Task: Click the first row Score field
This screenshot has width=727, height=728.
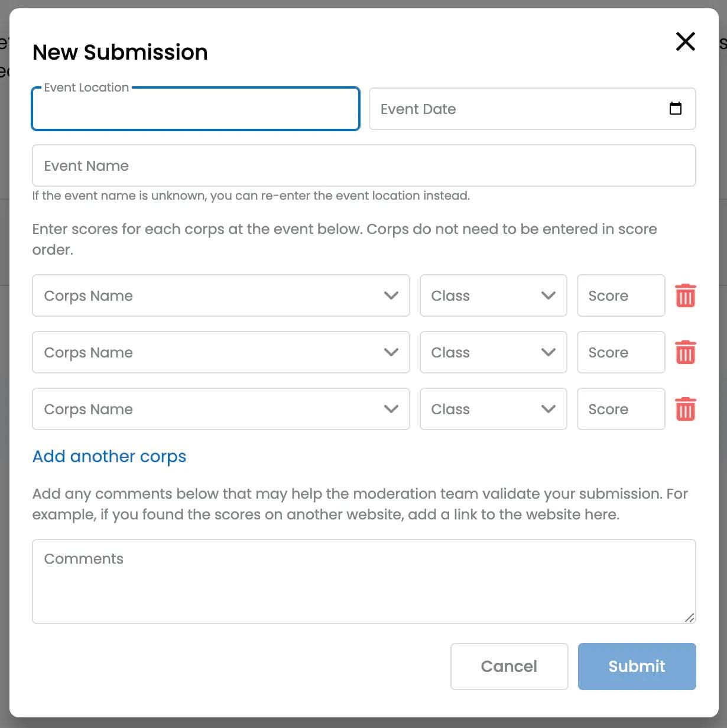Action: click(621, 295)
